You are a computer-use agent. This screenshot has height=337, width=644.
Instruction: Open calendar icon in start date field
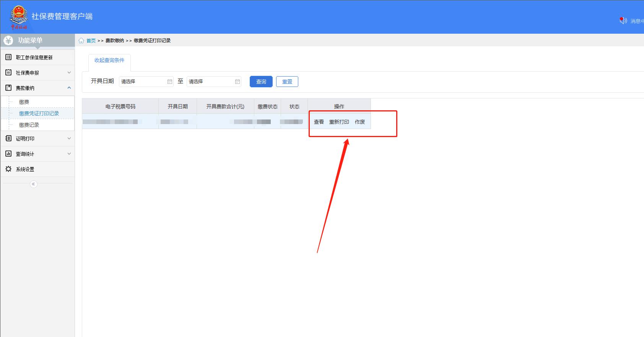coord(170,82)
